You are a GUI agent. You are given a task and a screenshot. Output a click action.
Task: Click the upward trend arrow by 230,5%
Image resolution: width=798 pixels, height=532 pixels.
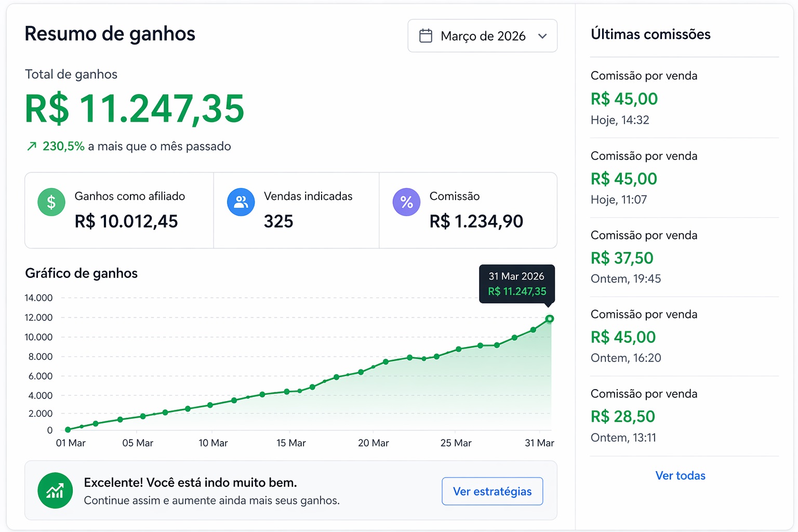(32, 147)
